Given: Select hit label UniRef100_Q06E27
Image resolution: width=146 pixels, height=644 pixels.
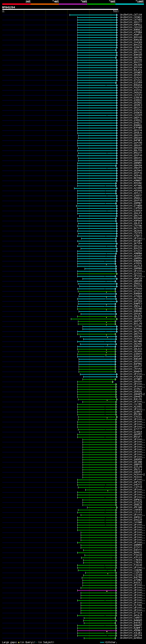Looking at the screenshot, I should pos(131,123).
